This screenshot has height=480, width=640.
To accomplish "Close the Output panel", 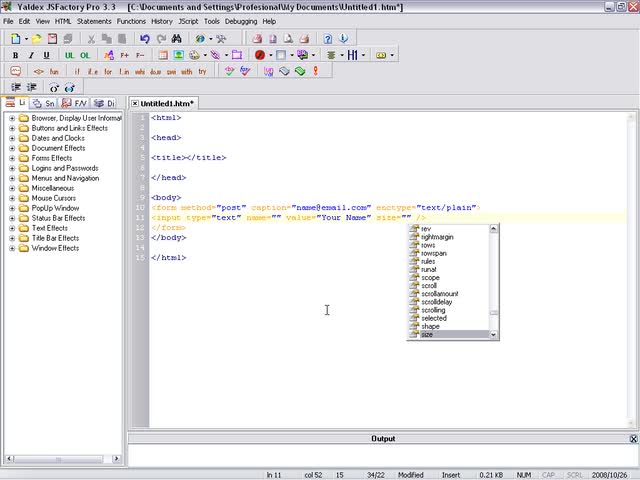I will click(633, 439).
